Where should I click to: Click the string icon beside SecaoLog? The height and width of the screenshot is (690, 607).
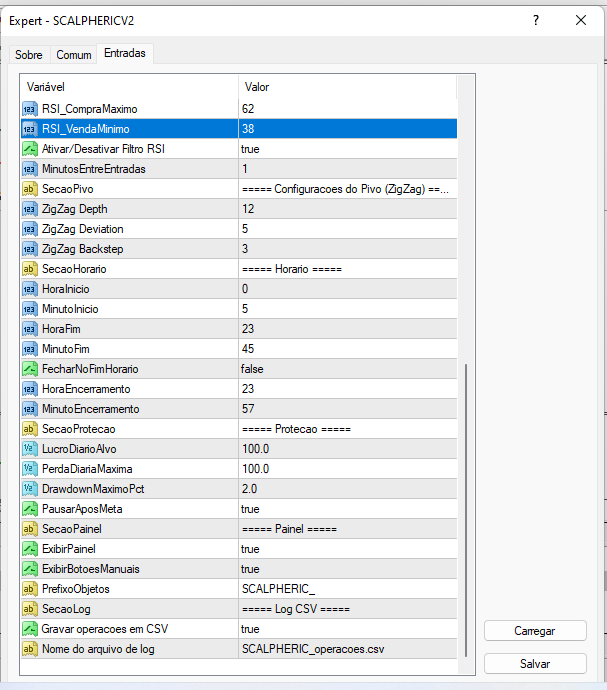pos(29,609)
